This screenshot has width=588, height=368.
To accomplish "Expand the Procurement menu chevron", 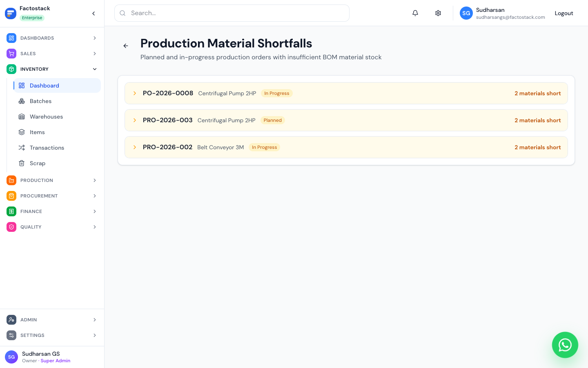I will (x=95, y=196).
